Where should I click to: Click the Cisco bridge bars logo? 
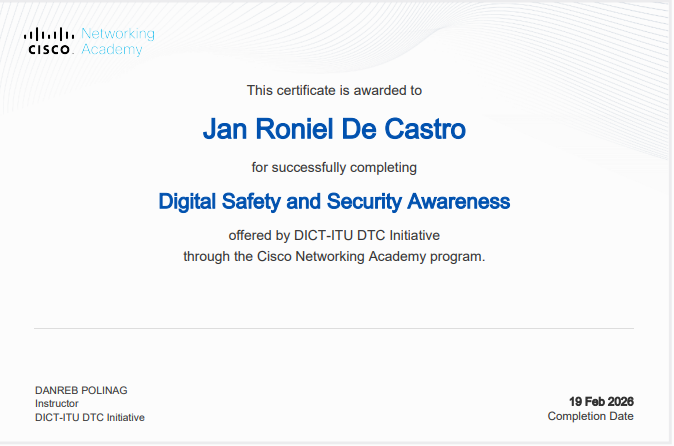(x=49, y=34)
